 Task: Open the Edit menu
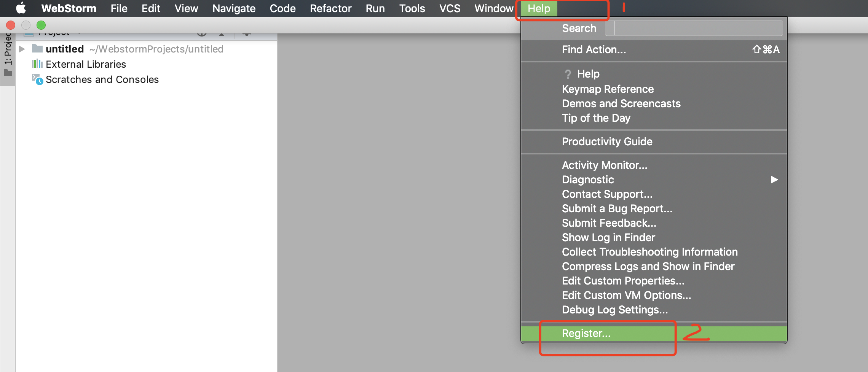151,8
